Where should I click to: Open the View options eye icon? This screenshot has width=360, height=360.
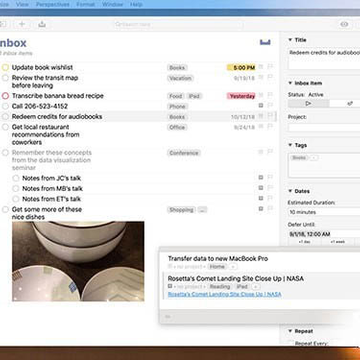(x=344, y=24)
